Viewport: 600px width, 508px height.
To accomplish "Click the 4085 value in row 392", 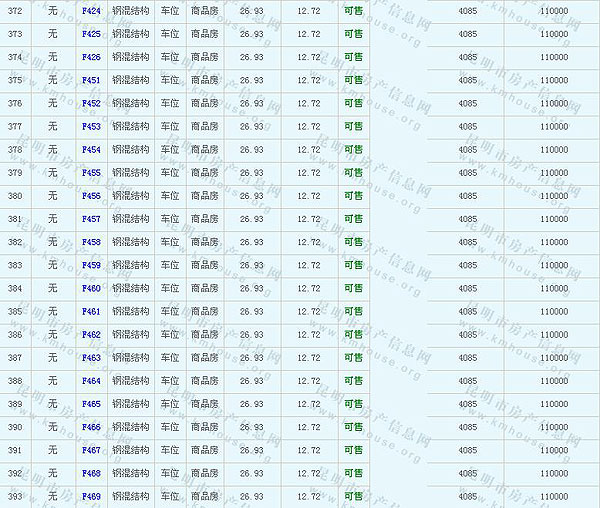I will pyautogui.click(x=467, y=473).
